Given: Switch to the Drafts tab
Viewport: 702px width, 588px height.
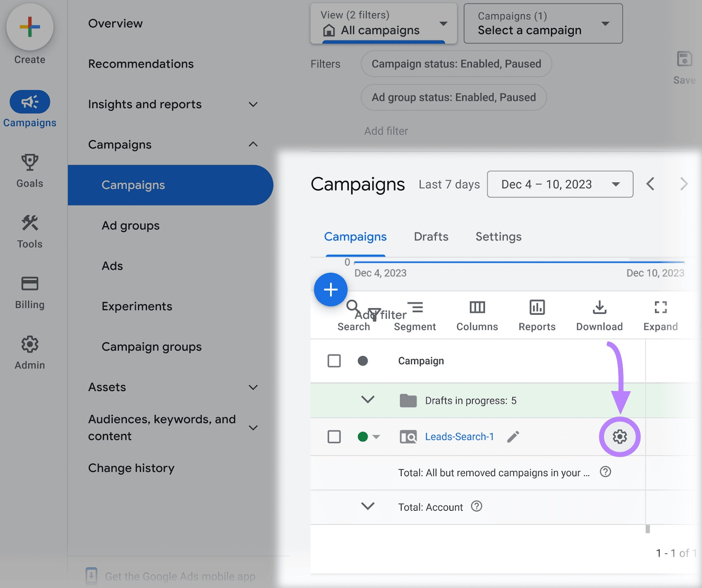Looking at the screenshot, I should tap(431, 237).
